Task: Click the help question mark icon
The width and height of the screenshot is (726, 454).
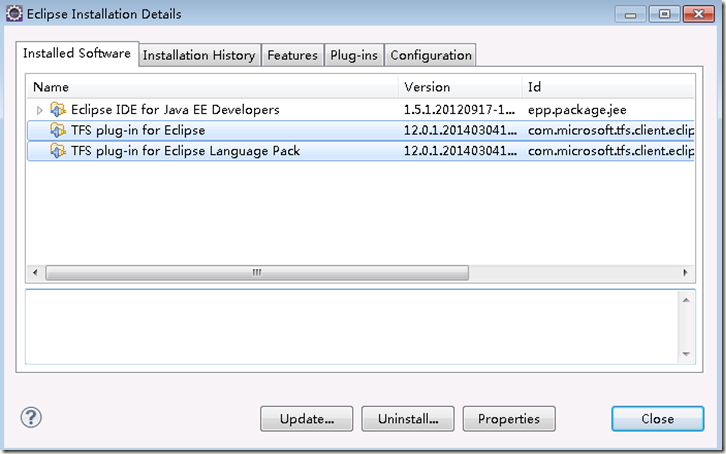Action: [31, 417]
